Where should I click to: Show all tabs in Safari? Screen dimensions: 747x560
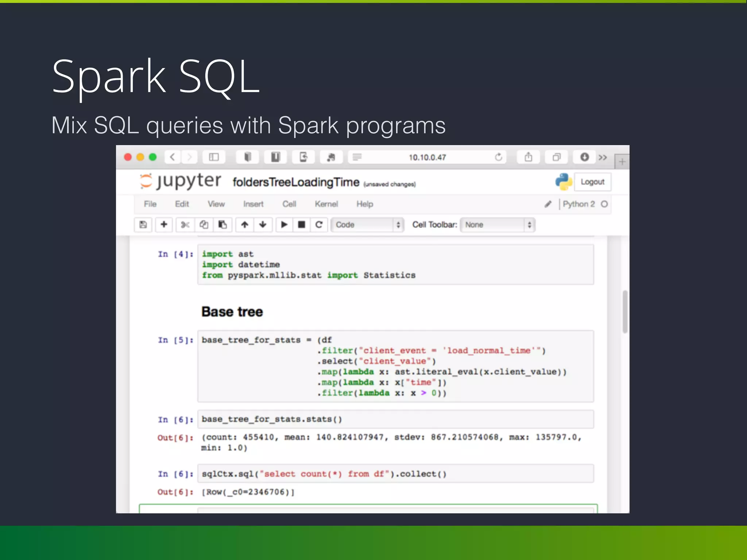tap(556, 157)
